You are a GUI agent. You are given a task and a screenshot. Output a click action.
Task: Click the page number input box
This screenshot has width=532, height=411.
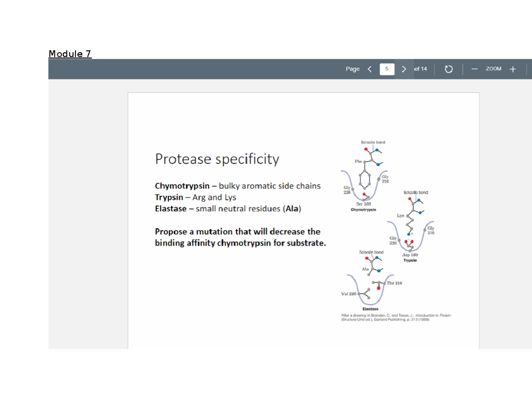[x=387, y=69]
